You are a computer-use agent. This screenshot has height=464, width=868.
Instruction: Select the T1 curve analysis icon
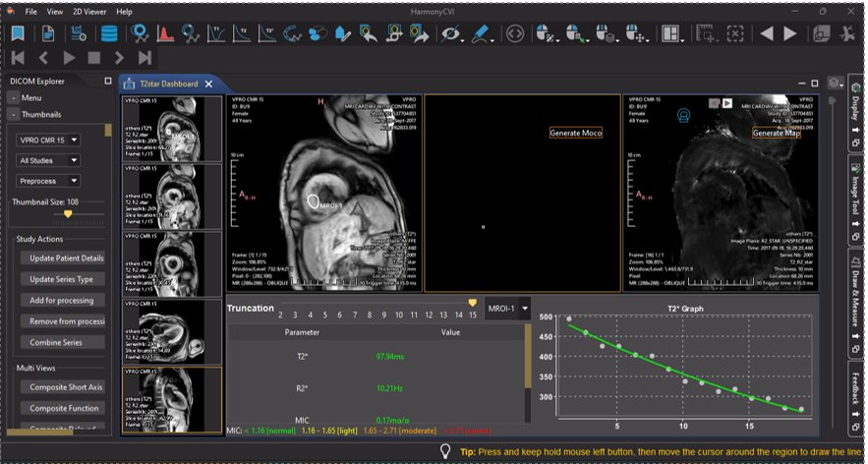tap(216, 34)
